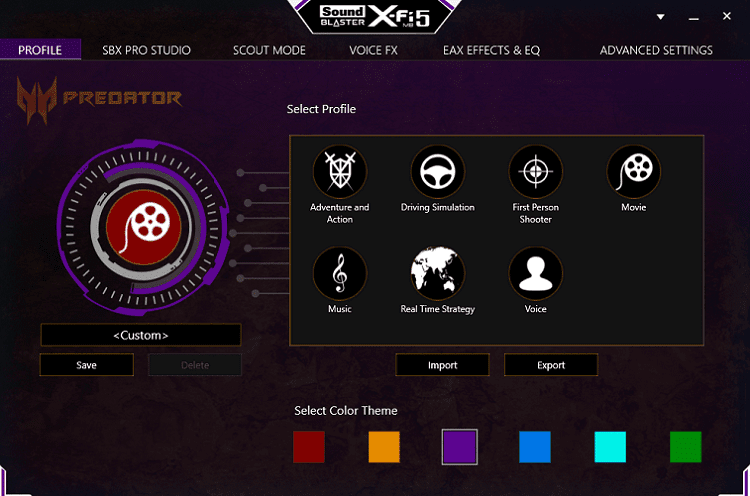Select the Real Time Strategy globe icon
750x496 pixels.
tap(438, 273)
